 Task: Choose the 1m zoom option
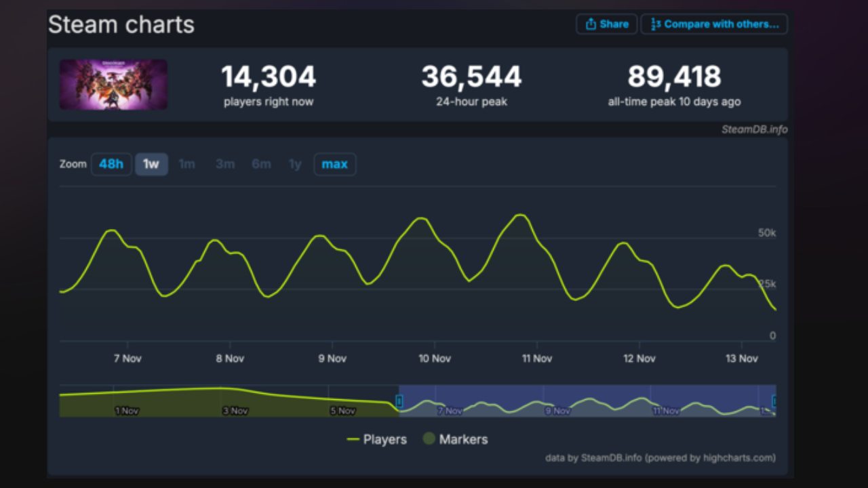pos(186,164)
